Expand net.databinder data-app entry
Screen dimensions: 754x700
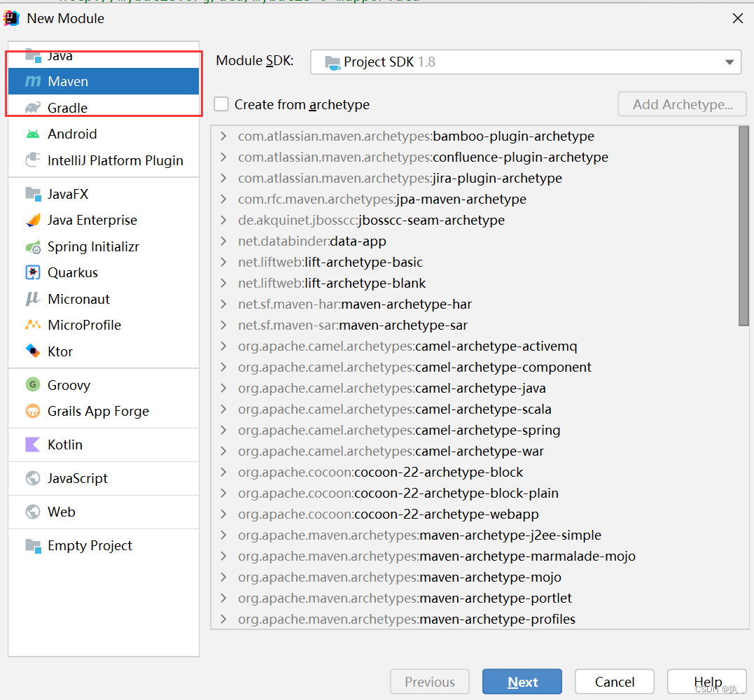pos(223,241)
